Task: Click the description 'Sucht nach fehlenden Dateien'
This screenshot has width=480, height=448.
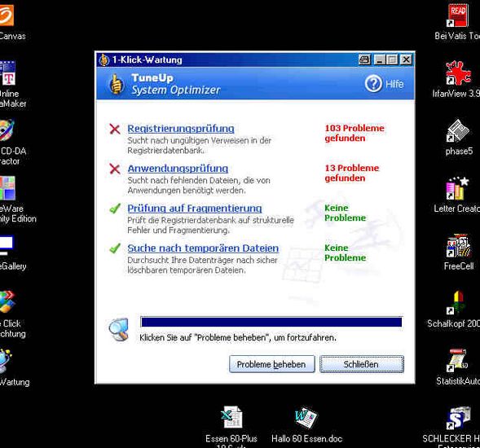Action: point(199,185)
